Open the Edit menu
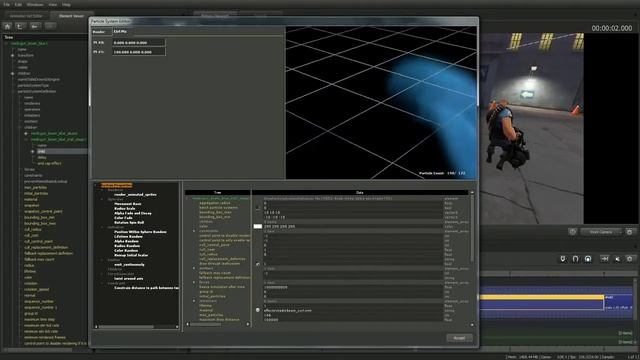The image size is (640, 360). [x=18, y=4]
